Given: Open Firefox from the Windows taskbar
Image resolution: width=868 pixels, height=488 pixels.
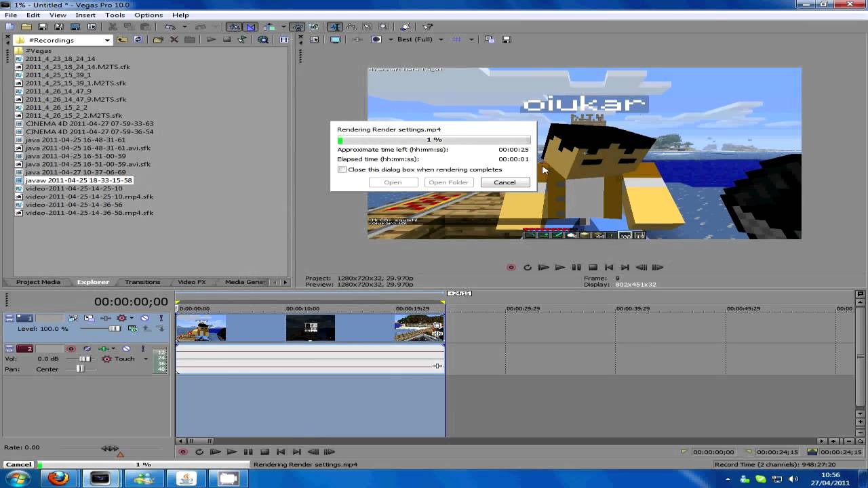Looking at the screenshot, I should point(58,478).
